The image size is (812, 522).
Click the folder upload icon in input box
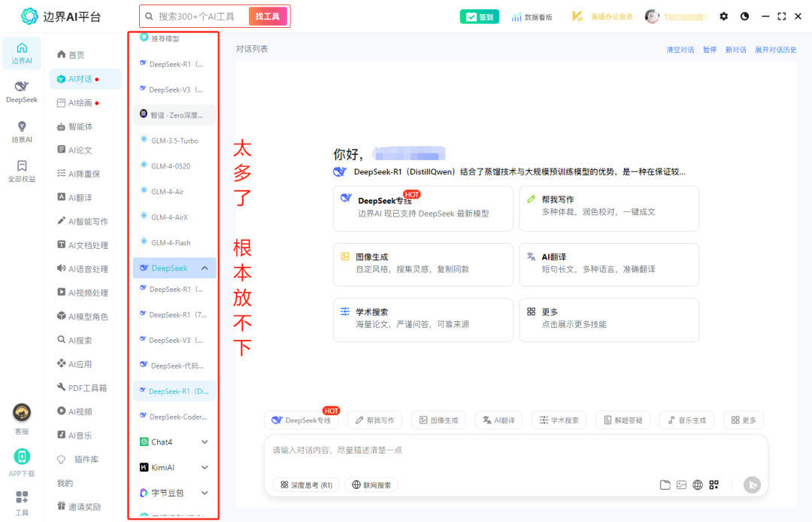click(x=665, y=485)
